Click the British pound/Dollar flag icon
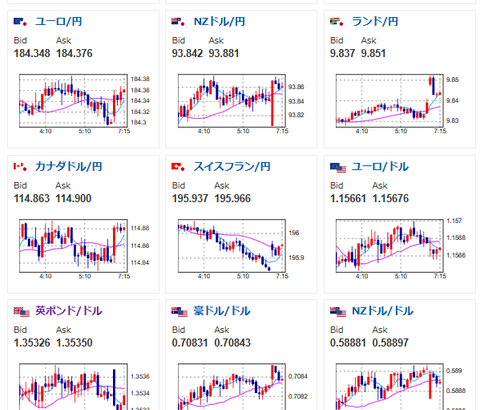Viewport: 480px width, 410px height. click(x=22, y=312)
